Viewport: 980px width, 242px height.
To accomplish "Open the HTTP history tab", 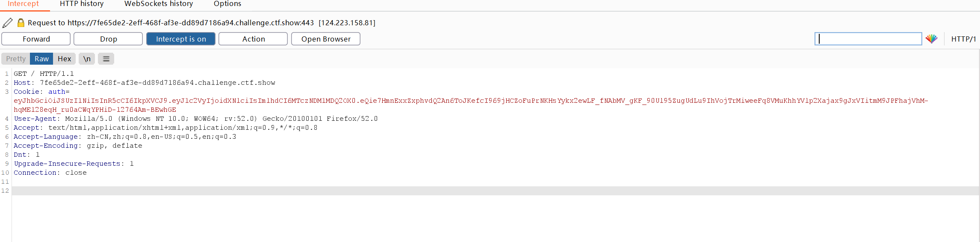I will tap(82, 4).
